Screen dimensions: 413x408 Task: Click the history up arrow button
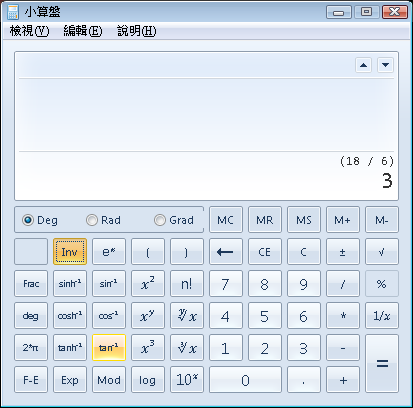363,65
